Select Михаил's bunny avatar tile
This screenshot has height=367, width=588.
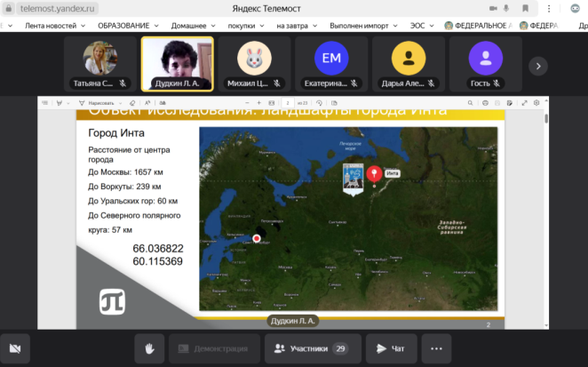[x=254, y=60]
